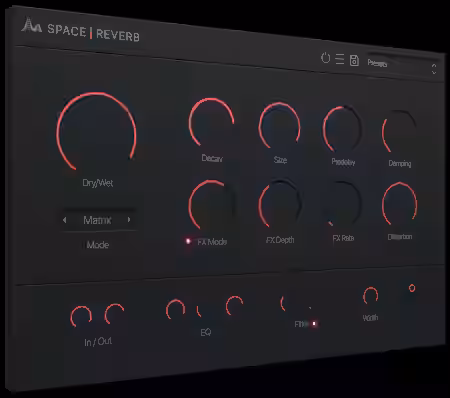Click the tiny knob right of Width

coord(412,288)
